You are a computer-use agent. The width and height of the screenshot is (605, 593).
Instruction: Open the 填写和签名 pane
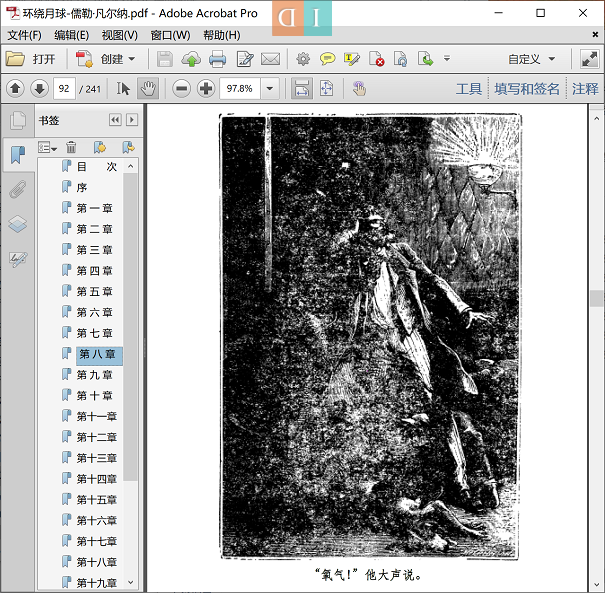click(527, 89)
